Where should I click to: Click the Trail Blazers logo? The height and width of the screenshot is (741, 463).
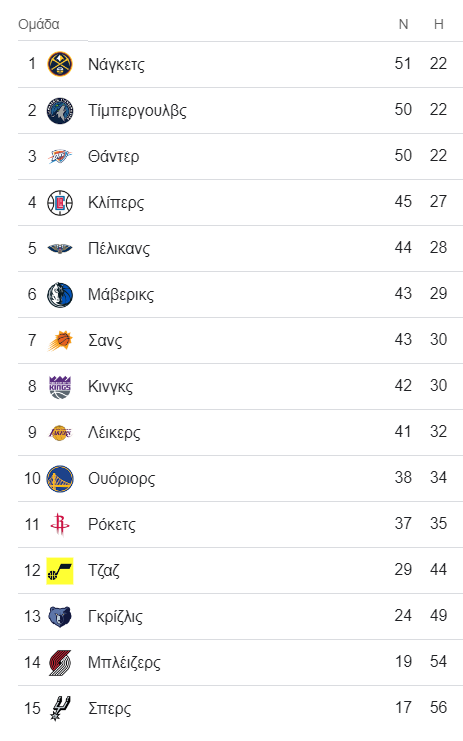60,663
